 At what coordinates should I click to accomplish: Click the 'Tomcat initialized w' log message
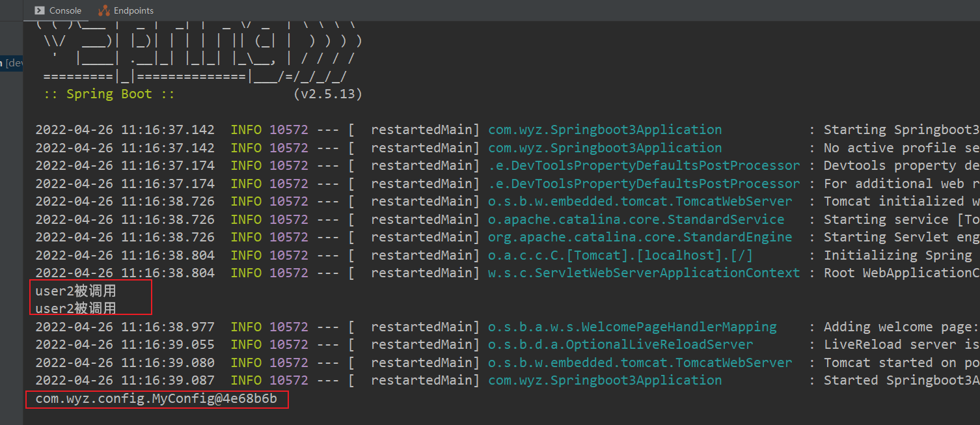pyautogui.click(x=902, y=201)
